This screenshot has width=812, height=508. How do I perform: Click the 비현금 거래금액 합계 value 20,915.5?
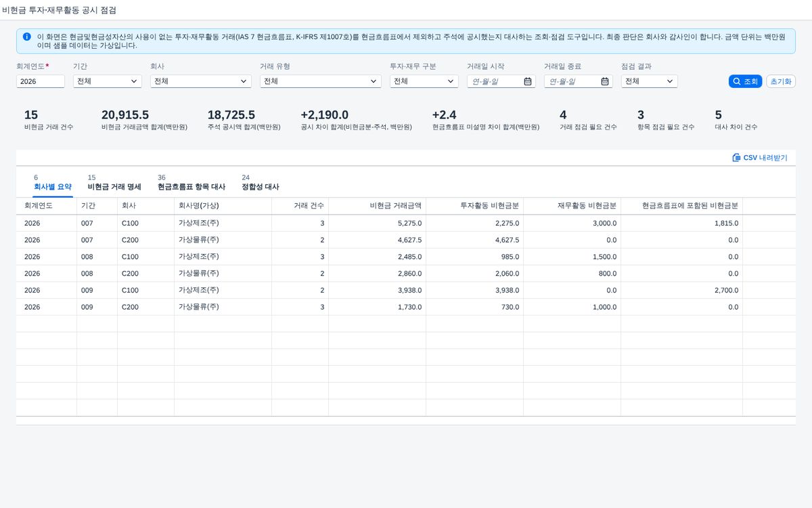[125, 115]
